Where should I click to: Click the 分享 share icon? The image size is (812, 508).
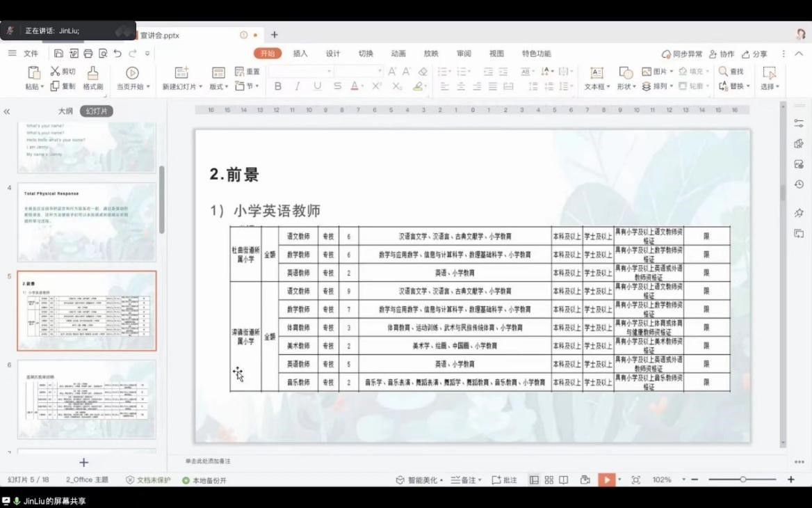click(746, 54)
